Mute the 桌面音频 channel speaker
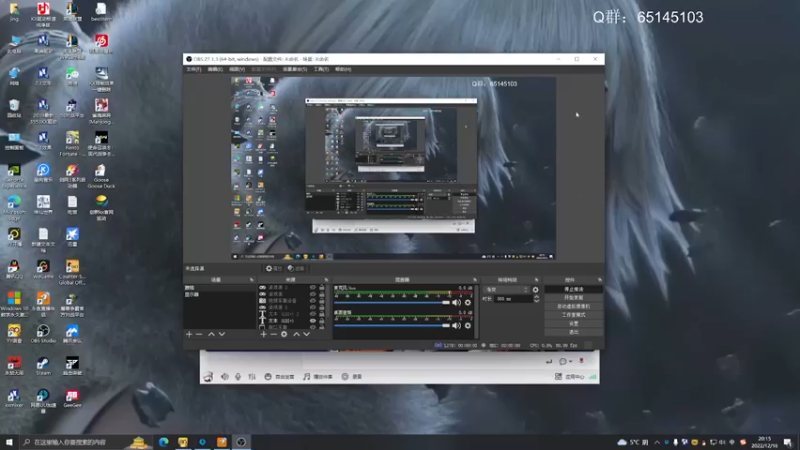The image size is (800, 450). pyautogui.click(x=457, y=326)
